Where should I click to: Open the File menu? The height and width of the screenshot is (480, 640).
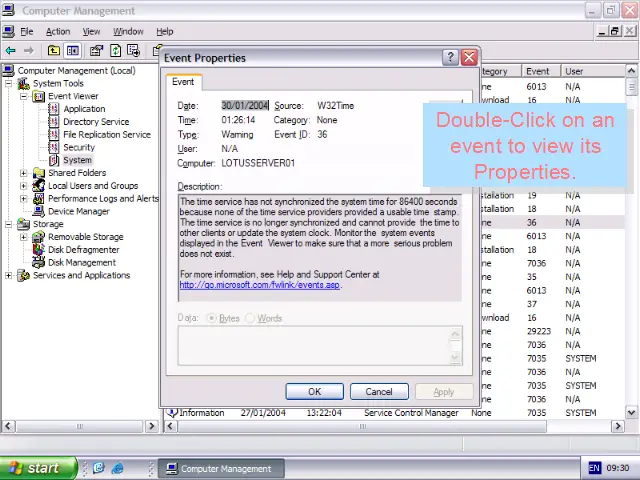click(x=27, y=31)
